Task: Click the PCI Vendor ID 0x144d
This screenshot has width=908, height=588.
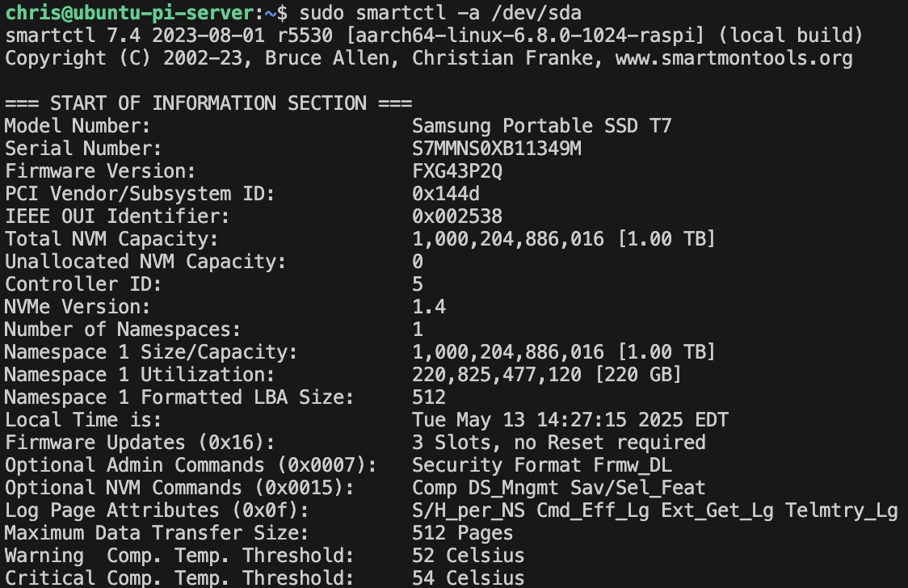Action: point(446,193)
